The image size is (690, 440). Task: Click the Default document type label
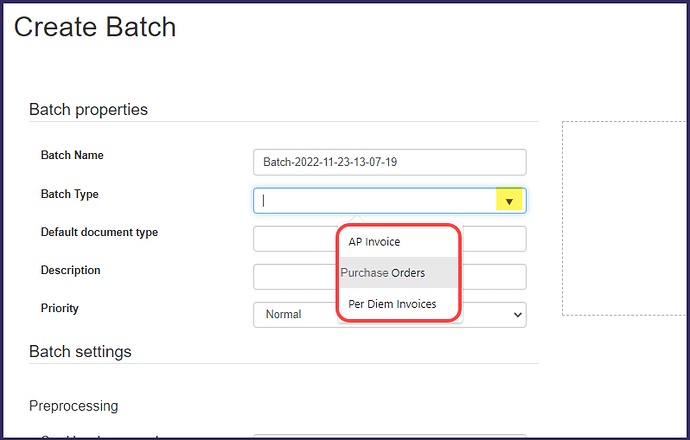click(x=99, y=232)
